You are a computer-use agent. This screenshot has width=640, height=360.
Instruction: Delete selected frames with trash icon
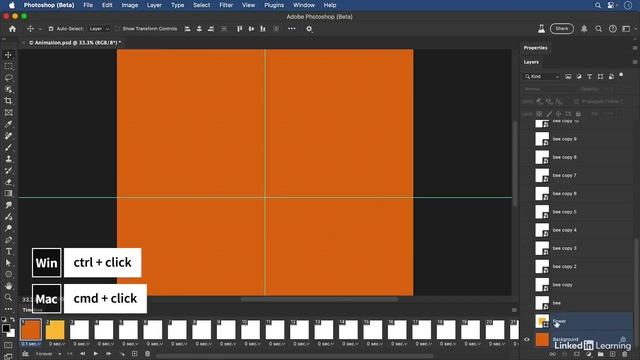[x=148, y=354]
